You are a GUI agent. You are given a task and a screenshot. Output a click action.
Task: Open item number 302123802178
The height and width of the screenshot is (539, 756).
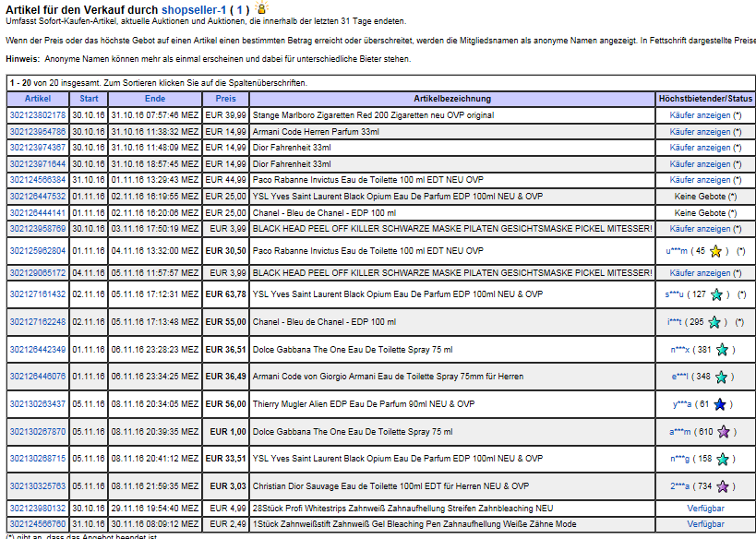38,115
